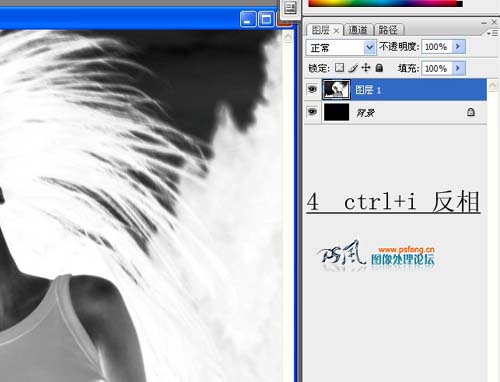
Task: Switch to 通道 channels tab
Action: [x=358, y=30]
